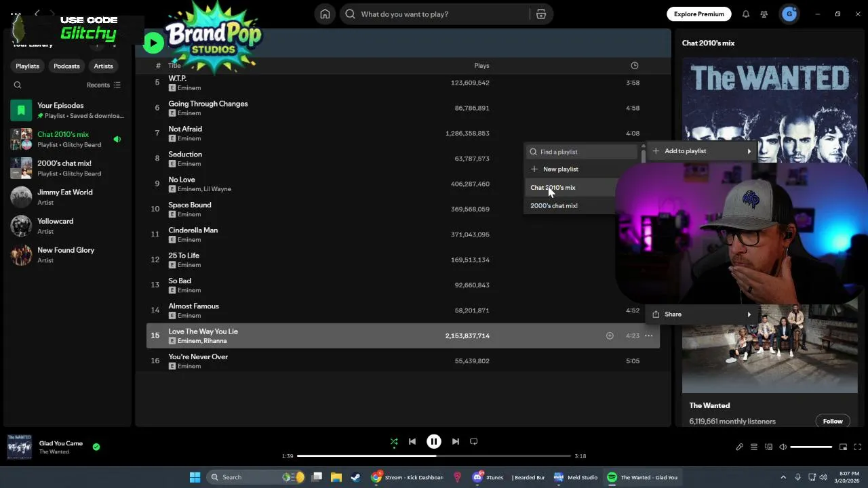Sort tracks by the duration clock icon
868x488 pixels.
point(635,66)
